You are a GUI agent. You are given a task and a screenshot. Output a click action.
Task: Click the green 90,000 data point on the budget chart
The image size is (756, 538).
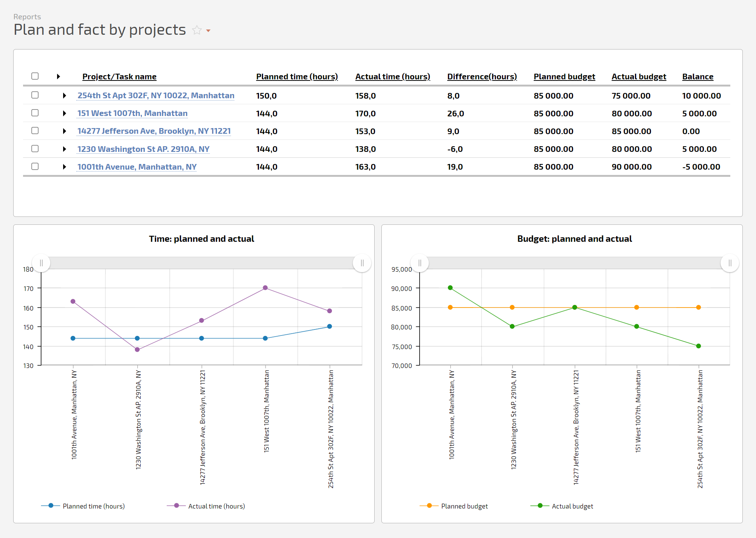450,288
